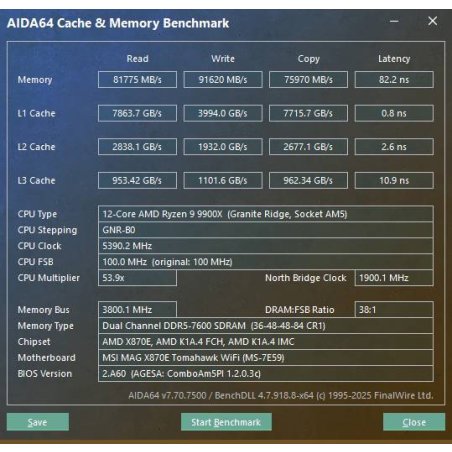Select L3 Cache Latency 10.9 ns
Viewport: 452px width, 452px height.
(x=394, y=180)
